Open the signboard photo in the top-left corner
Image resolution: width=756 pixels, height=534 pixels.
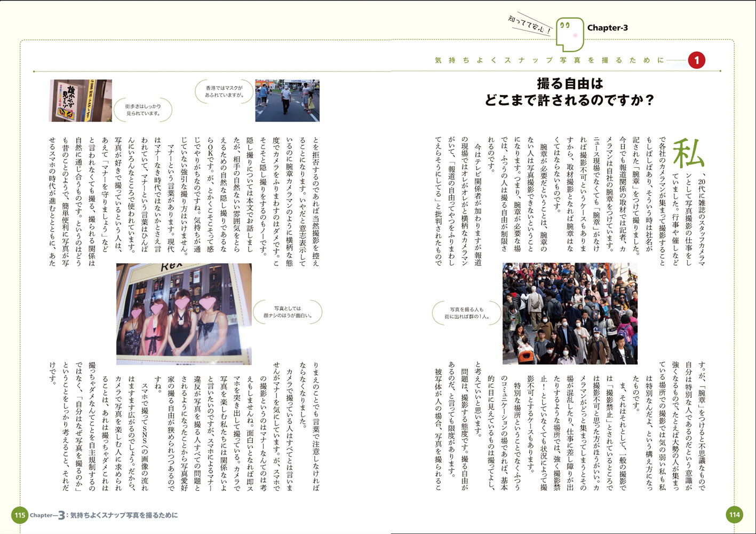pyautogui.click(x=81, y=100)
